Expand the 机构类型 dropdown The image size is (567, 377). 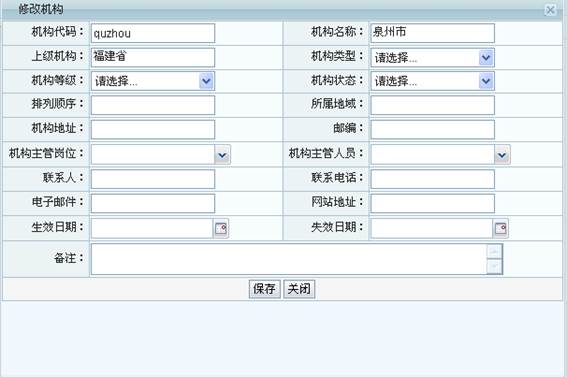click(x=486, y=57)
